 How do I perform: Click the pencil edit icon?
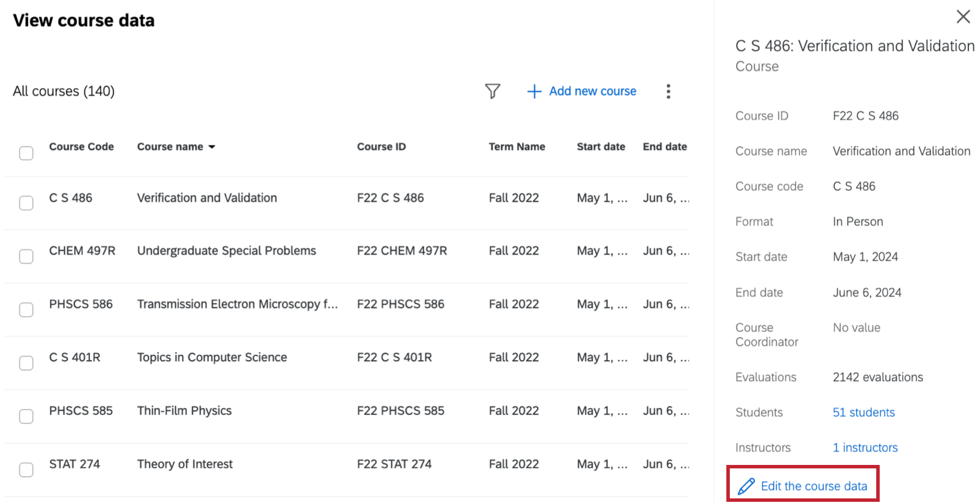pyautogui.click(x=746, y=486)
